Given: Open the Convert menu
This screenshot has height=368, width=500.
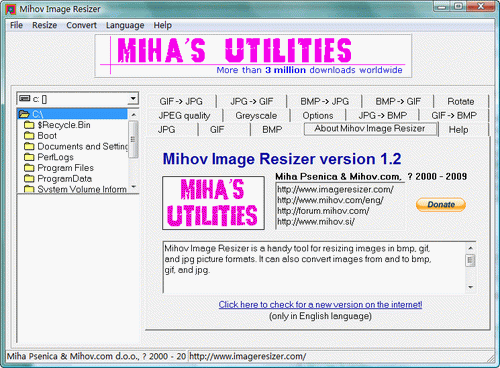Looking at the screenshot, I should pos(81,25).
